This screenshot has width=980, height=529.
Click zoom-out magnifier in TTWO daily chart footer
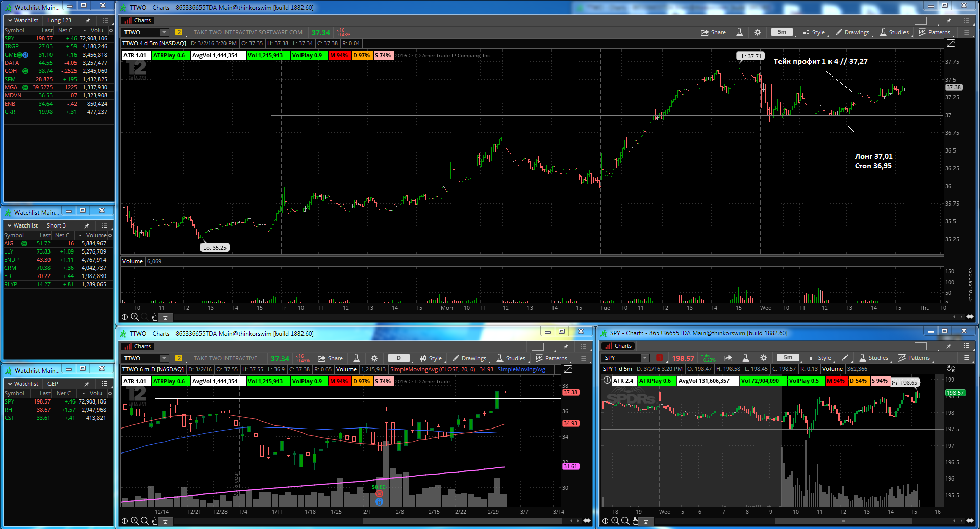coord(145,521)
